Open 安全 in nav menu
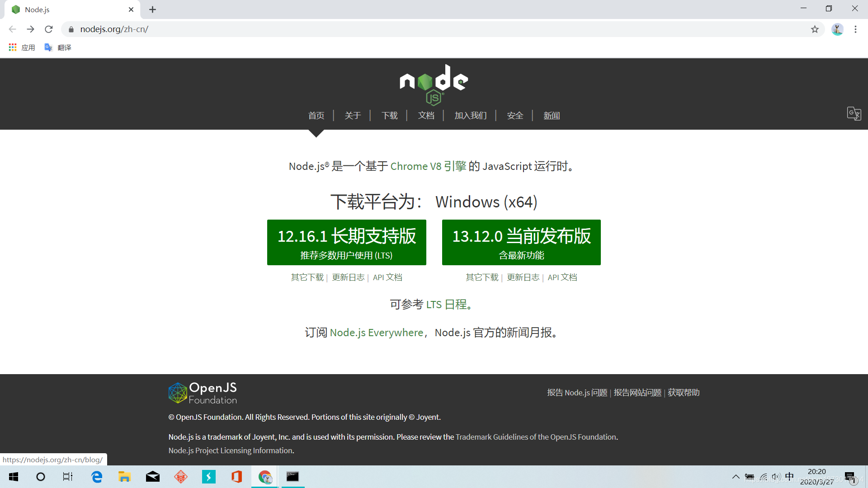868x488 pixels. pyautogui.click(x=515, y=116)
